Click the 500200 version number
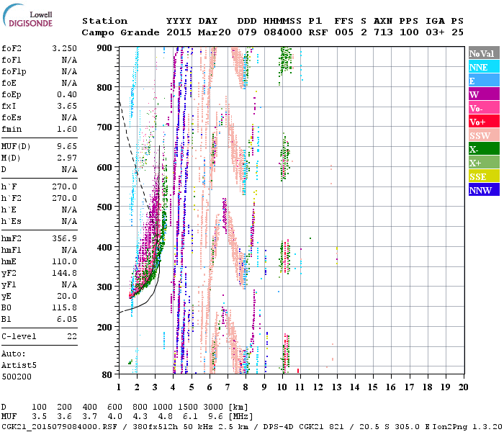 click(x=17, y=377)
